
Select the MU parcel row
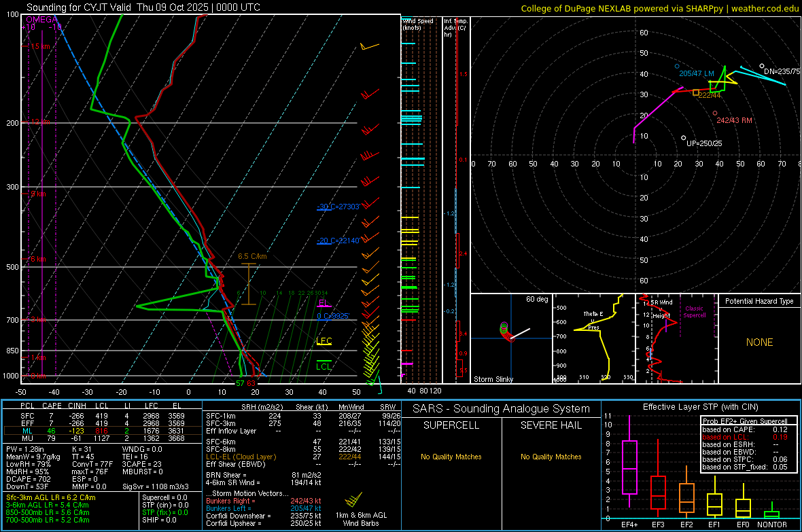103,438
